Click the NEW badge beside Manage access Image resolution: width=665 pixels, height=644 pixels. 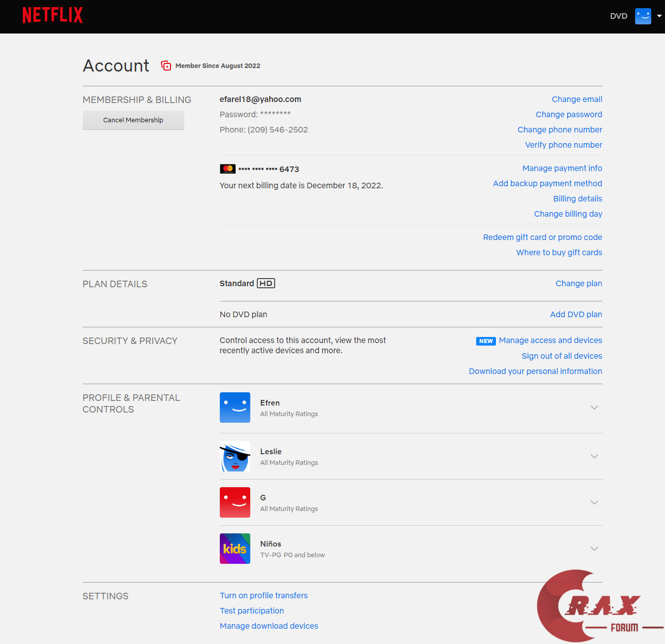click(486, 341)
